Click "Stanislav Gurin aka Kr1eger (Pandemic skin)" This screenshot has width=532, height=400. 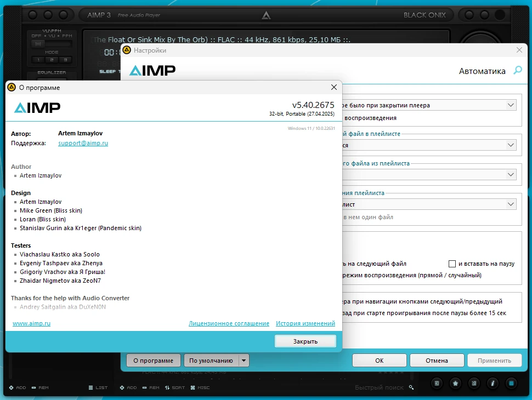coord(81,228)
